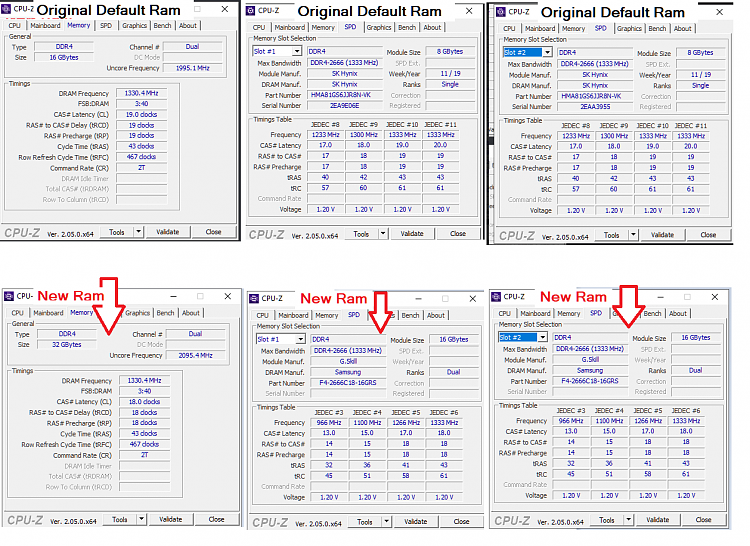Select Max Bandwidth DDR4-2666 in Original Ram Slot #2
The height and width of the screenshot is (546, 750).
pos(595,64)
